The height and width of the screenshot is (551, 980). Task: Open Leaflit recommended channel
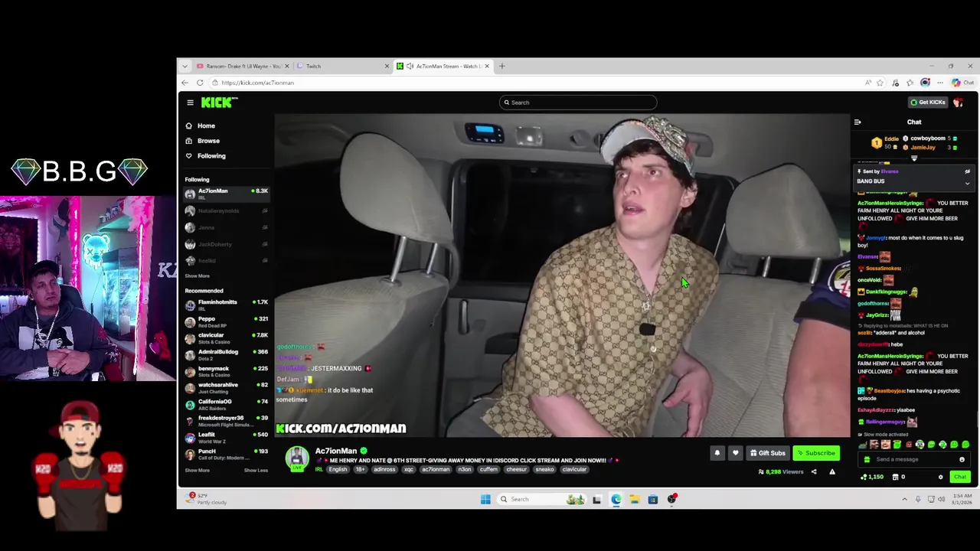point(226,437)
